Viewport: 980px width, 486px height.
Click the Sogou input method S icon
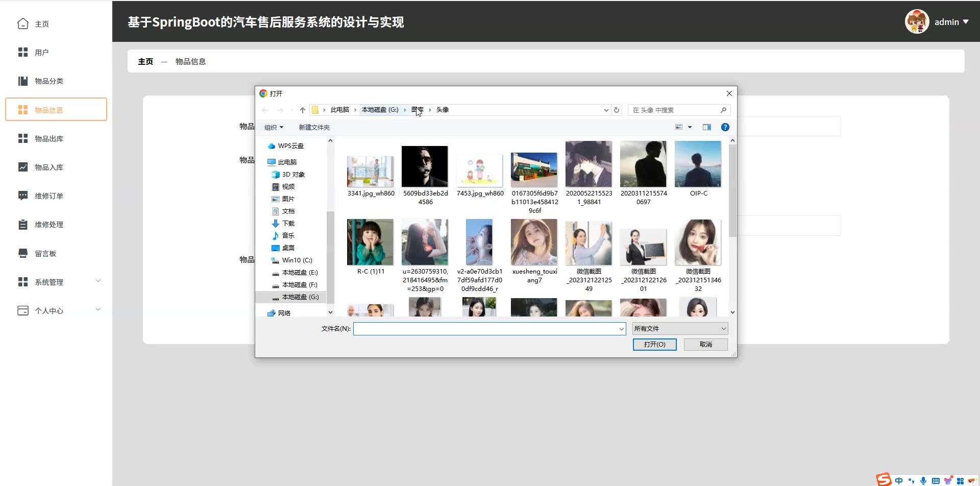[x=884, y=479]
